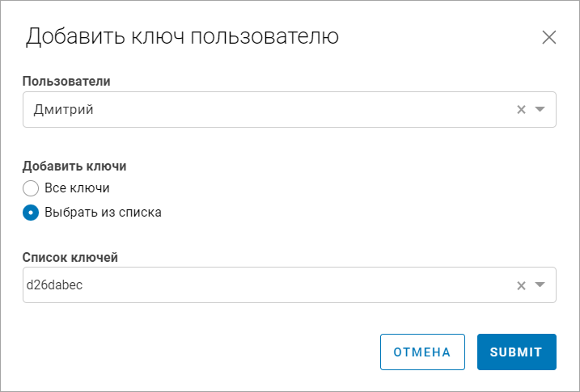Image resolution: width=580 pixels, height=392 pixels.
Task: Open the Пользователи dropdown arrow
Action: click(x=540, y=109)
